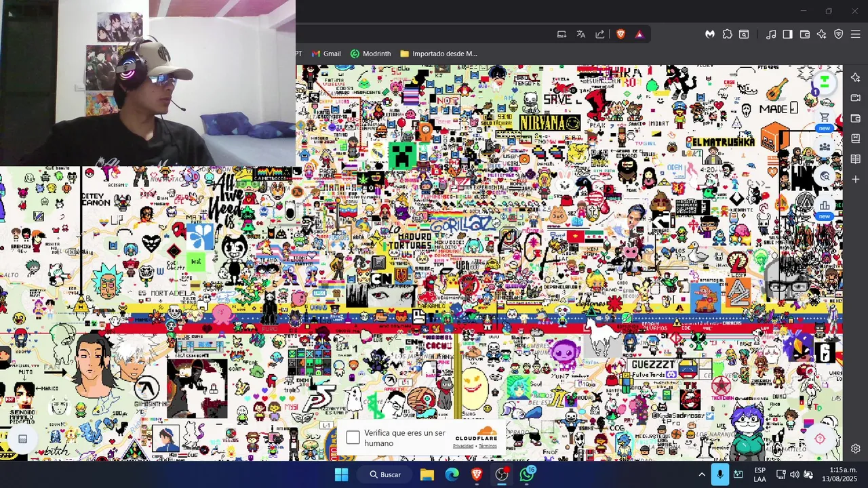Click the map search magnifier button
Screen dimensions: 868x488
pyautogui.click(x=825, y=176)
